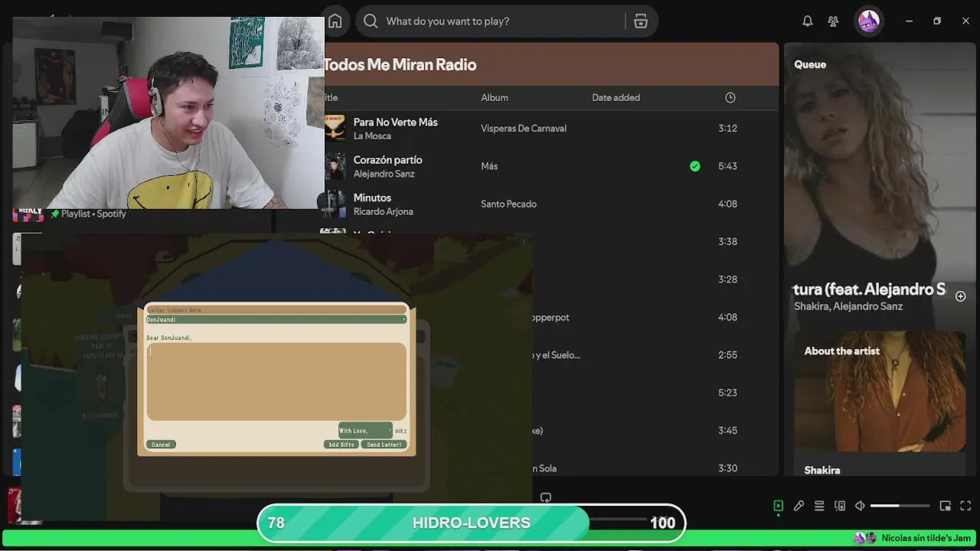Image resolution: width=980 pixels, height=551 pixels.
Task: Select the Minutos track title
Action: point(372,197)
